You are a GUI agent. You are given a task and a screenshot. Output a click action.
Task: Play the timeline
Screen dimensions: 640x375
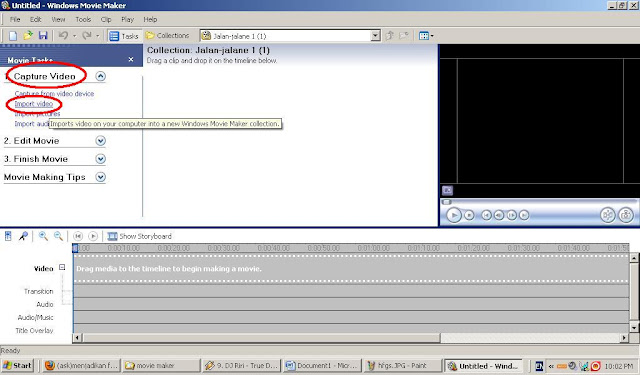point(93,236)
